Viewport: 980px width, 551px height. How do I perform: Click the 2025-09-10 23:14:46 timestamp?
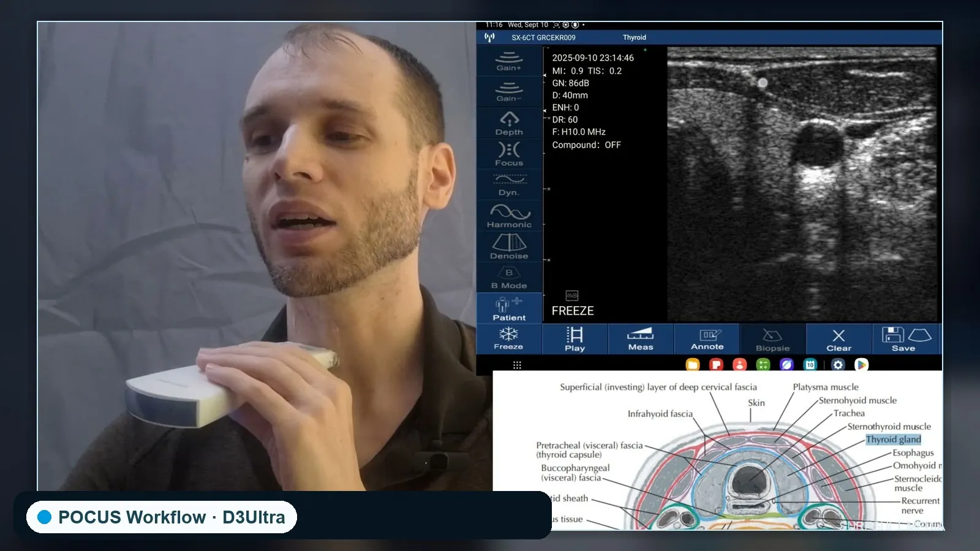593,58
